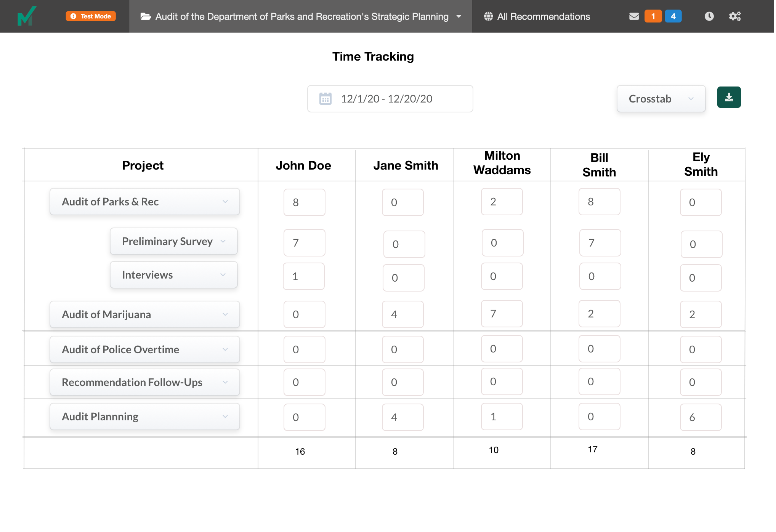Open the mail envelope icon
Image resolution: width=776 pixels, height=532 pixels.
pyautogui.click(x=634, y=16)
